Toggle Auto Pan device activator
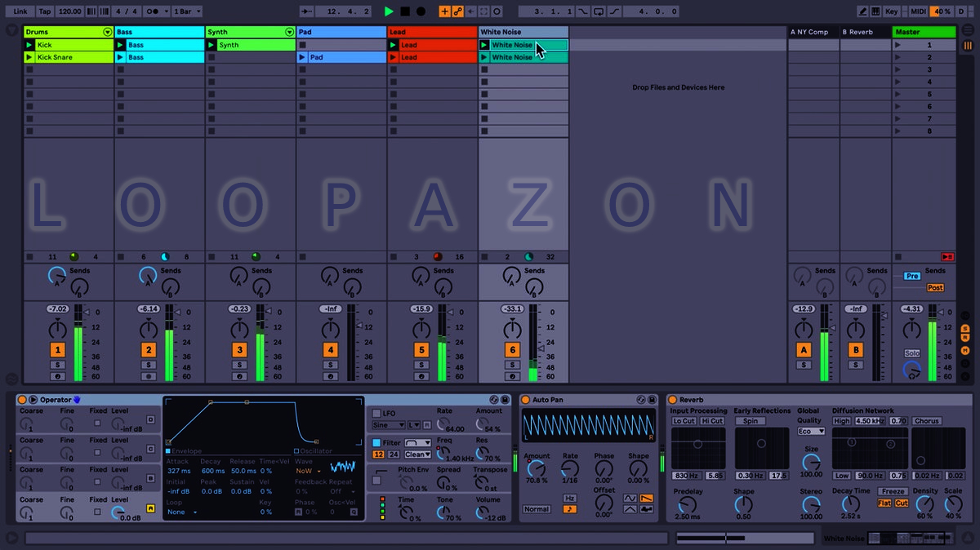The height and width of the screenshot is (550, 980). pos(526,400)
